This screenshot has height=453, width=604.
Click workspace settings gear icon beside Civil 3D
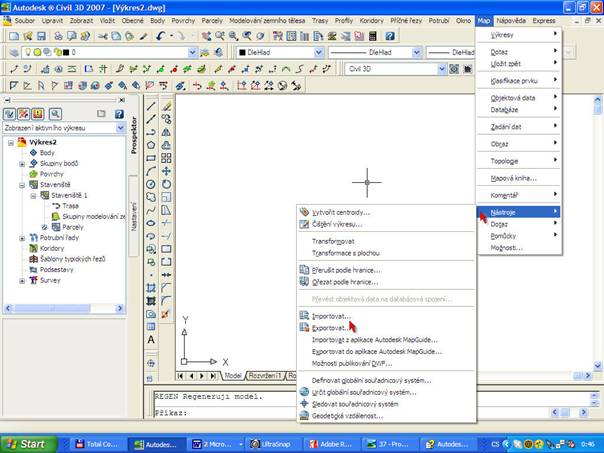click(455, 69)
